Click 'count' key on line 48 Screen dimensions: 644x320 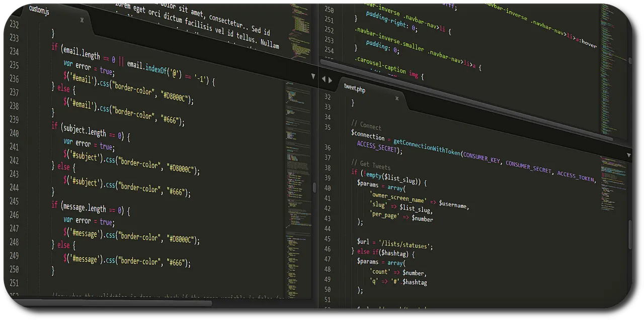pos(380,271)
